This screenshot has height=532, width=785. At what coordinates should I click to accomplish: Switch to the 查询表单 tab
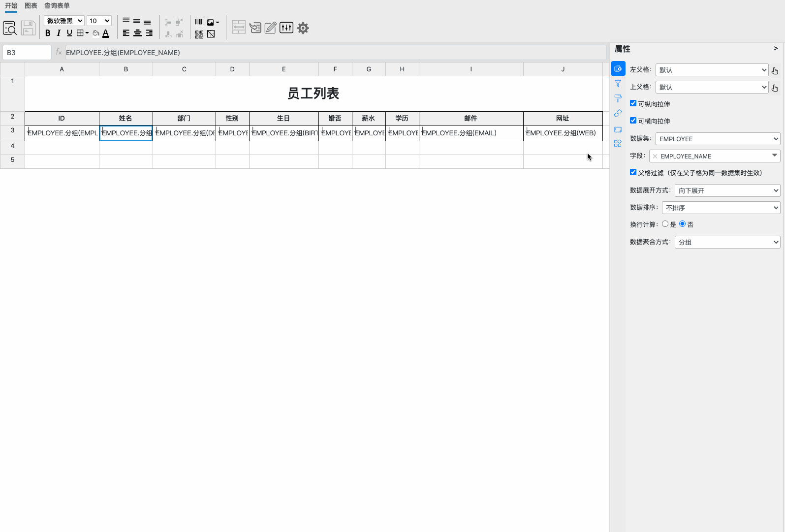57,5
